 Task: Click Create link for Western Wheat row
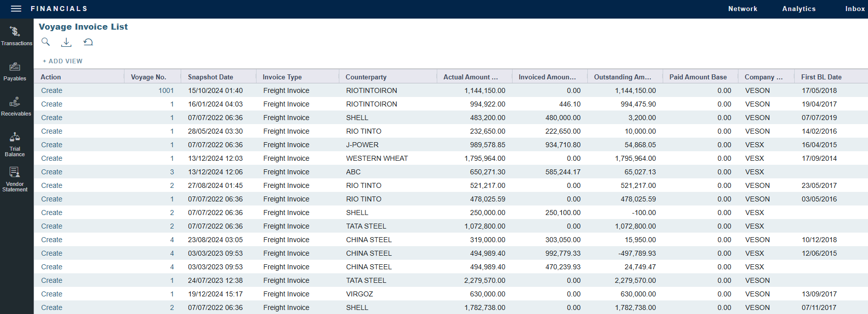[x=52, y=158]
